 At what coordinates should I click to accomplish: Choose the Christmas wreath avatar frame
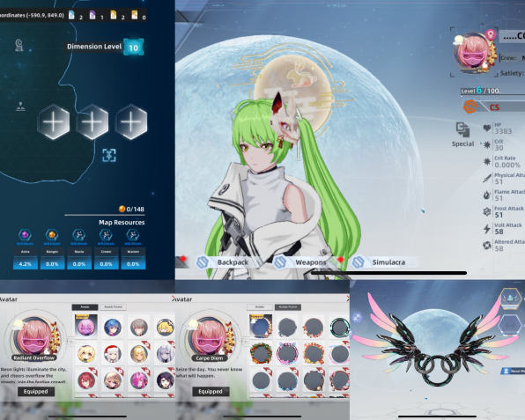click(261, 353)
